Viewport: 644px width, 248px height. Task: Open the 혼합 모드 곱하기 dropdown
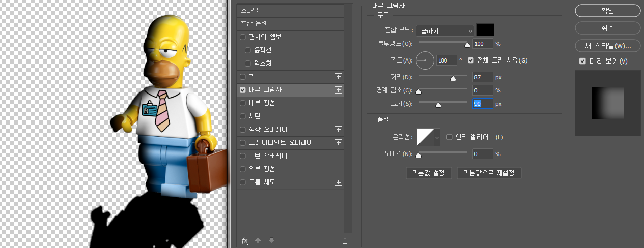[445, 30]
